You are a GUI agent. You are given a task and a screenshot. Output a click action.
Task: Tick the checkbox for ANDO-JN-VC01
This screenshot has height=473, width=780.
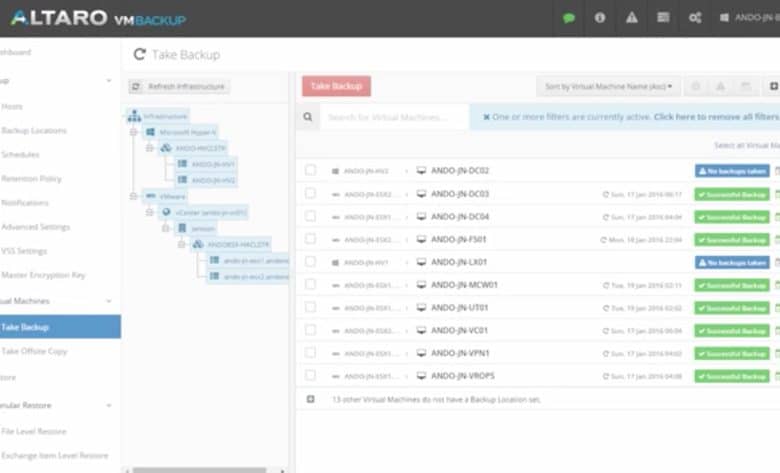[310, 330]
